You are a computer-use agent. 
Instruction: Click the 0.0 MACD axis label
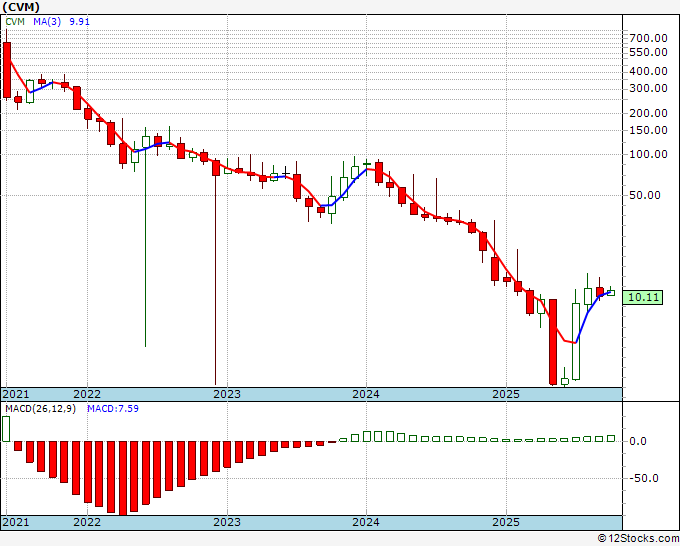[x=638, y=441]
